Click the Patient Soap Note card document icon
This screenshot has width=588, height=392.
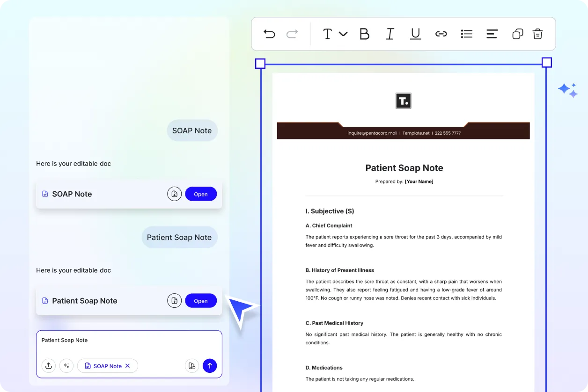pyautogui.click(x=45, y=301)
